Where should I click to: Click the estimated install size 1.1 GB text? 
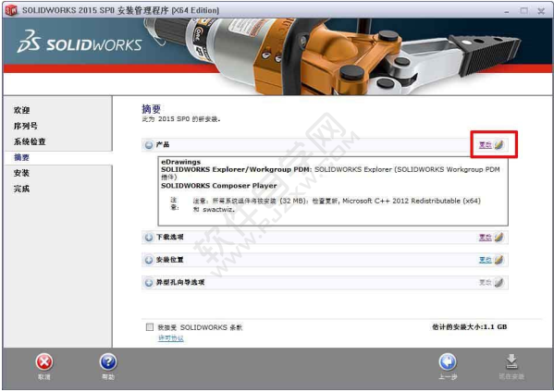pyautogui.click(x=470, y=327)
